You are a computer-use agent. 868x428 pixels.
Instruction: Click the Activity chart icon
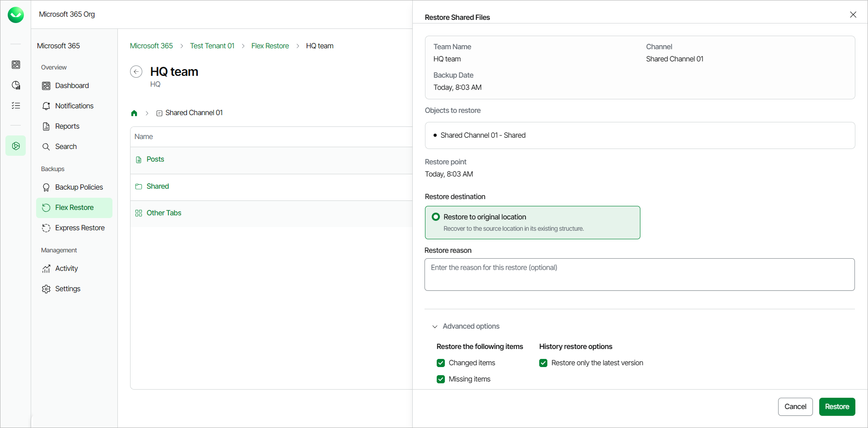pos(46,269)
